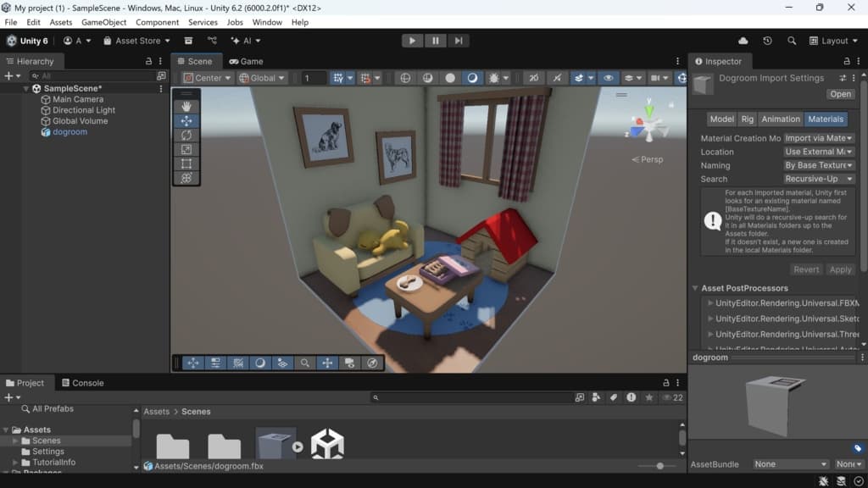Screen dimensions: 868x488
Task: Toggle the Inspector panel lock
Action: point(845,62)
